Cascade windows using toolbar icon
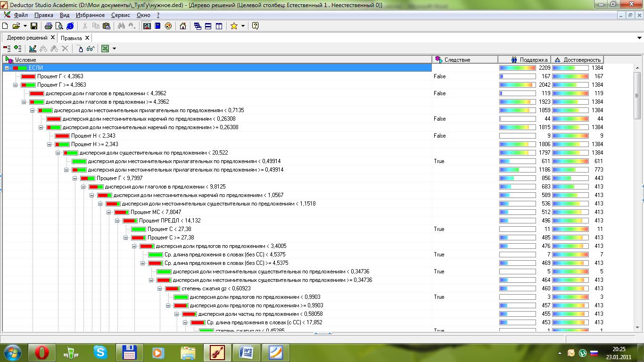The image size is (644, 362). [x=198, y=26]
